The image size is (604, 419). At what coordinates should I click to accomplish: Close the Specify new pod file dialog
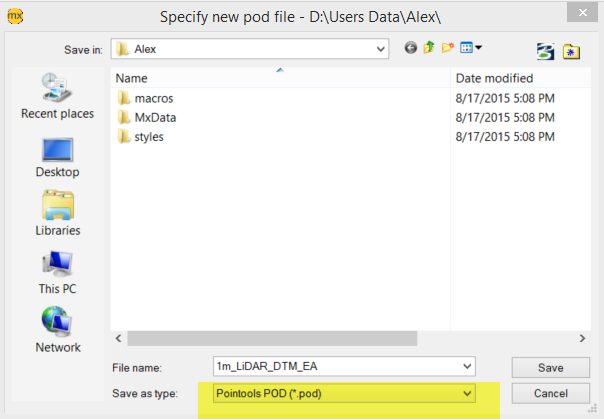pyautogui.click(x=582, y=13)
